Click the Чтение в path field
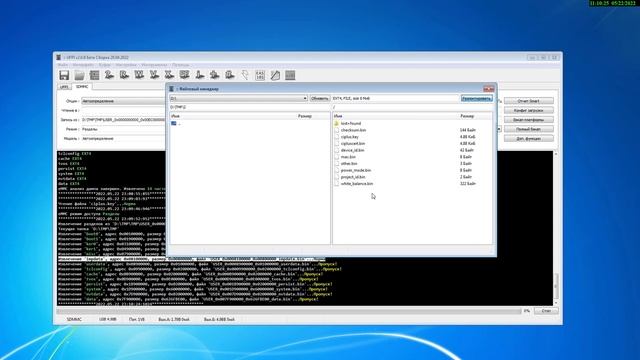 point(124,110)
